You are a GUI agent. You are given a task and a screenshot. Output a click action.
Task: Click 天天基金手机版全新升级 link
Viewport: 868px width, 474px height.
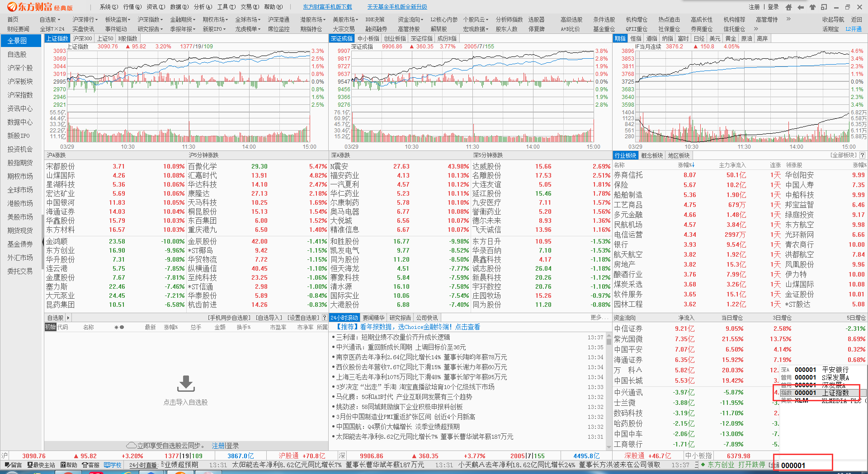397,7
